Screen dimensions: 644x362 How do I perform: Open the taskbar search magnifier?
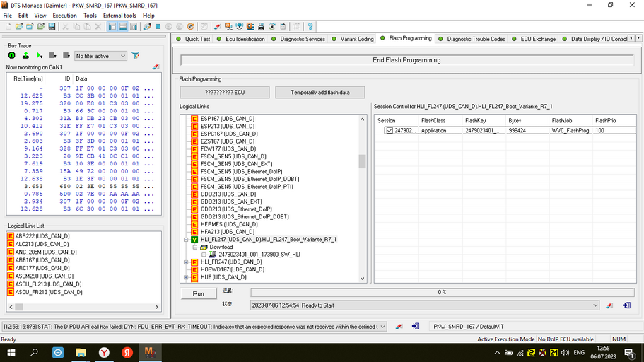tap(34, 353)
